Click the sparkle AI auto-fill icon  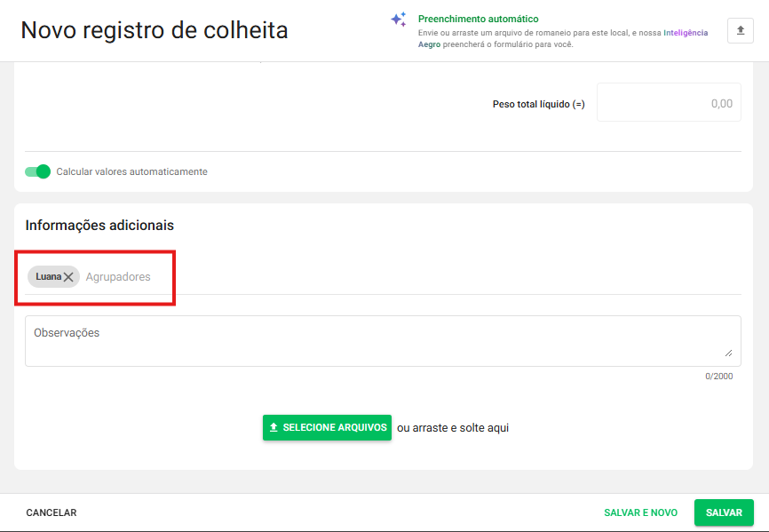(x=399, y=20)
